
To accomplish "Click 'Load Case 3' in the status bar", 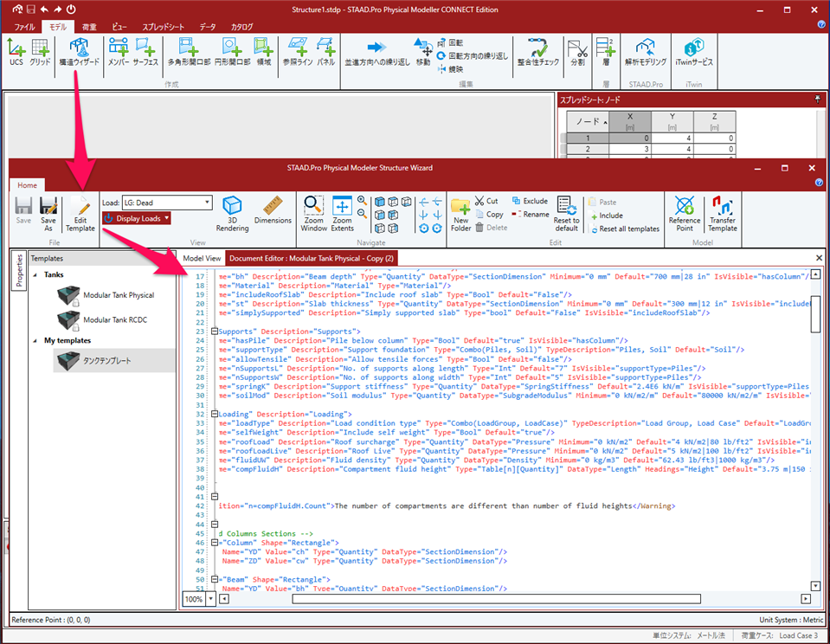I will [x=798, y=635].
